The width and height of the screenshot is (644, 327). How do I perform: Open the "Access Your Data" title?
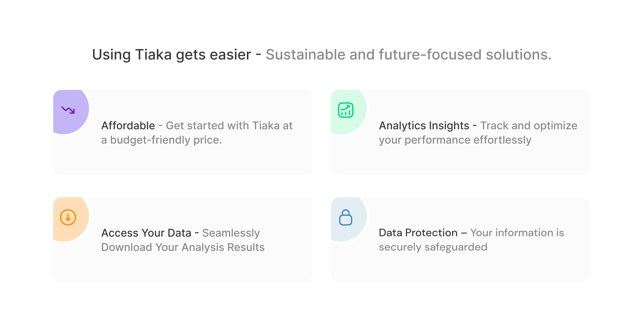[146, 233]
